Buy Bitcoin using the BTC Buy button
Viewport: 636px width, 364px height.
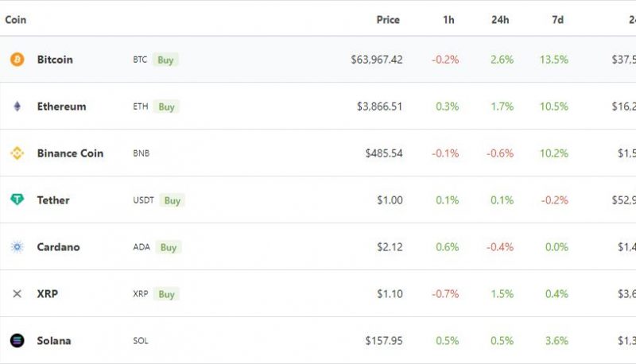(165, 60)
